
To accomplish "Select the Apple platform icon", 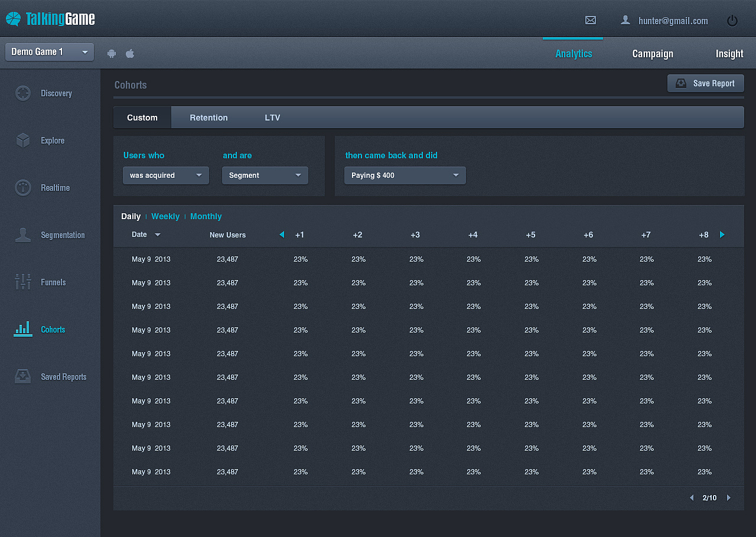I will [x=130, y=54].
